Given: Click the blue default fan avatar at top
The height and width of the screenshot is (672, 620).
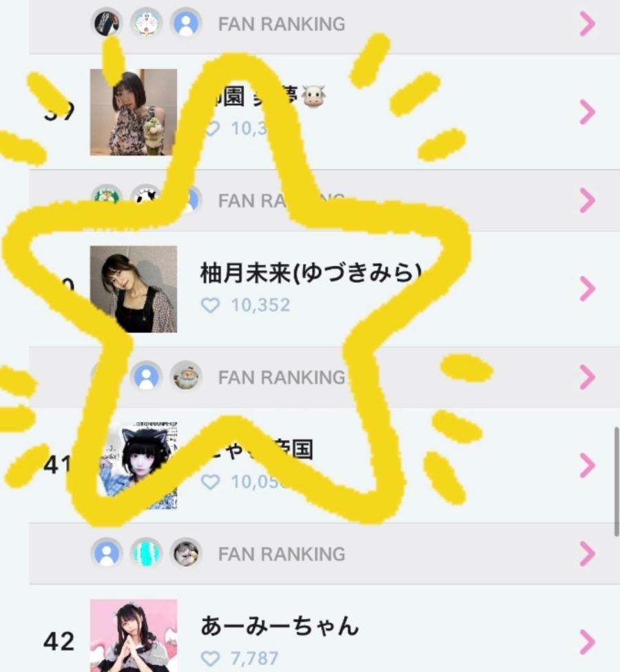Looking at the screenshot, I should coord(186,23).
